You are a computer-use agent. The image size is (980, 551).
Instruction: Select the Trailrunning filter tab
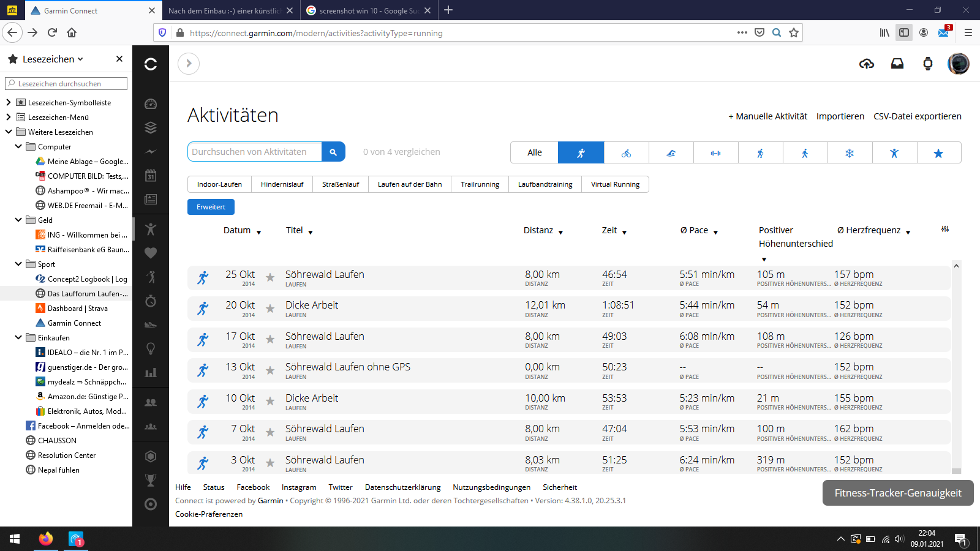coord(480,184)
